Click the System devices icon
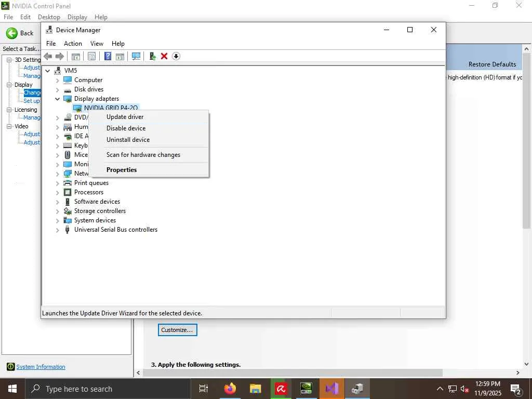Screen dimensions: 532x399 click(x=68, y=220)
